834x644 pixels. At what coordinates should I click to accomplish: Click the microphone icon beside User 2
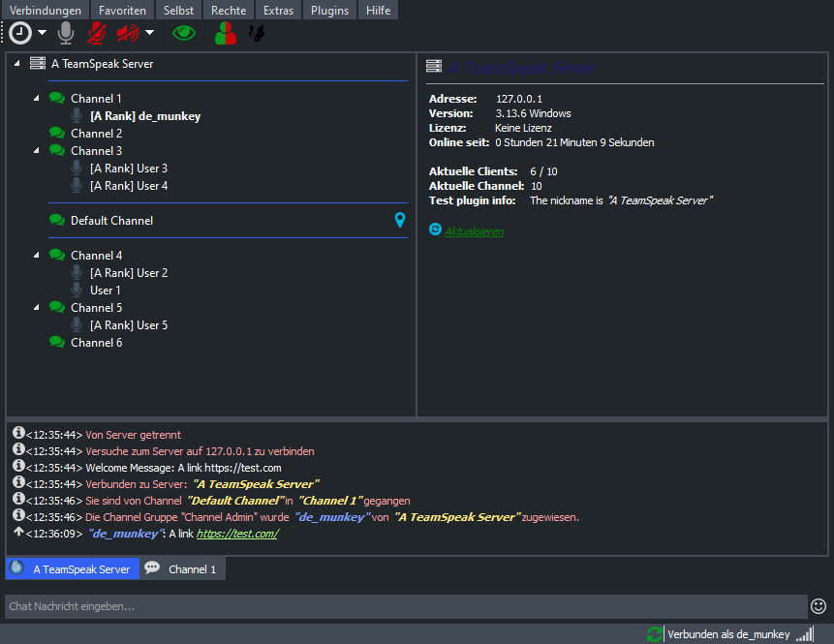click(x=77, y=272)
